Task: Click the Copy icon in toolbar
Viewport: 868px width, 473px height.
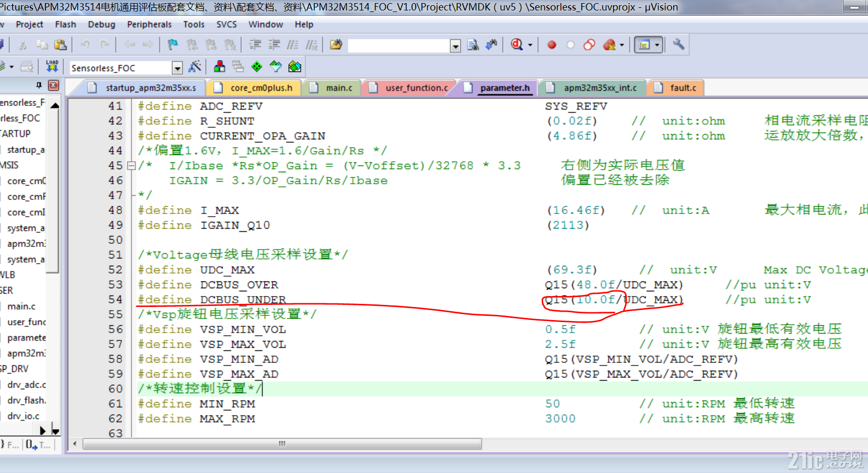Action: click(x=42, y=45)
